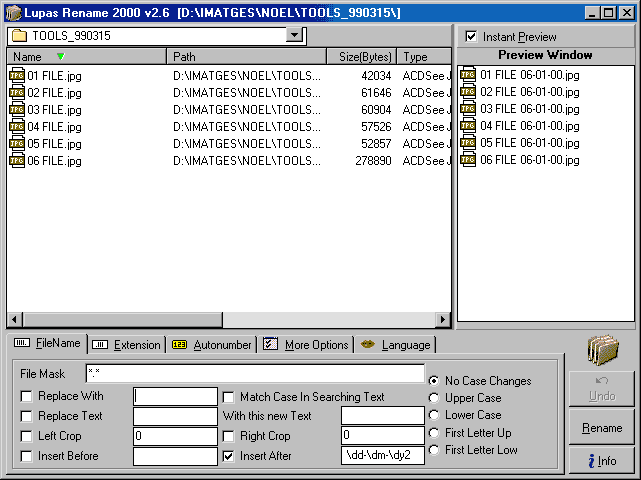Open the More Options tab
Screen dimensions: 641x480
point(306,345)
